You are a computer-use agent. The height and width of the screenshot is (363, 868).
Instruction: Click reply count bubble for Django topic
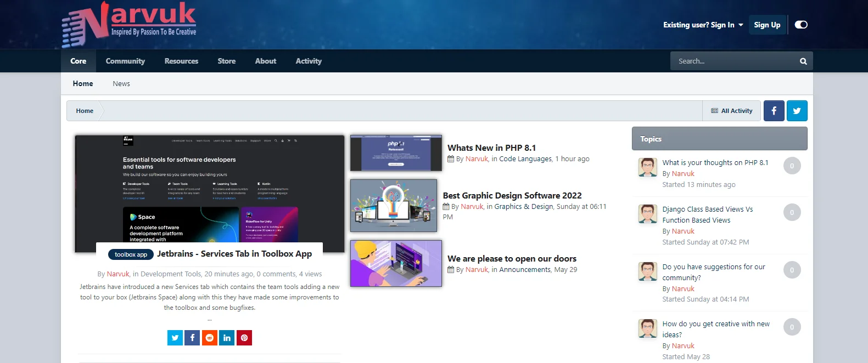tap(792, 212)
